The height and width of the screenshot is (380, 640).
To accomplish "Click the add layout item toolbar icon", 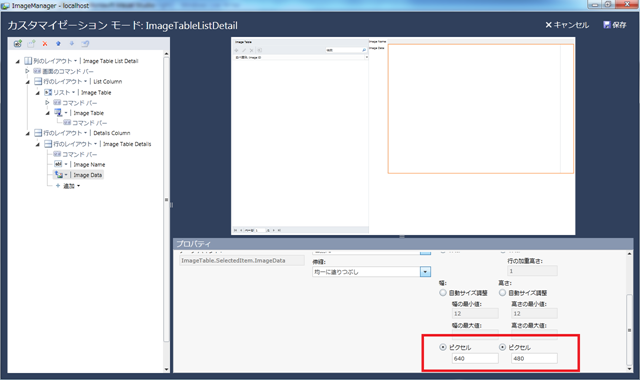I will pyautogui.click(x=31, y=44).
